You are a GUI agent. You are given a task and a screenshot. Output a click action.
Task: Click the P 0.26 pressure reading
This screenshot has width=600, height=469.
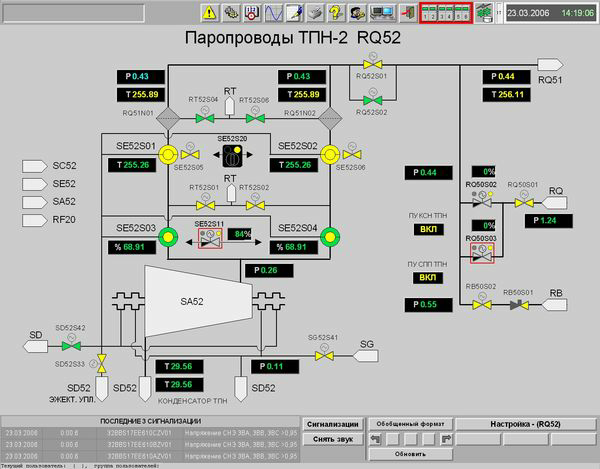click(x=269, y=270)
